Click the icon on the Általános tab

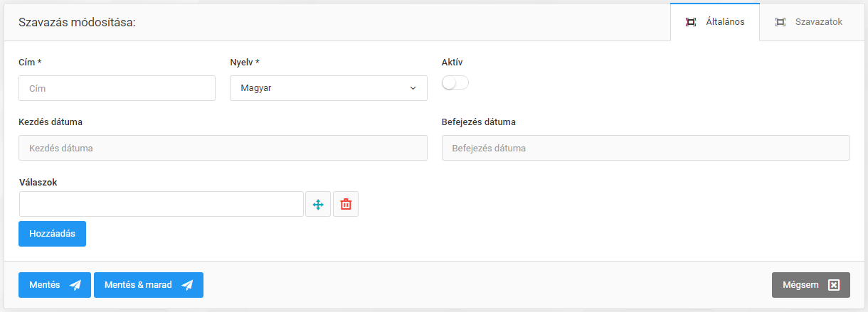pos(690,22)
